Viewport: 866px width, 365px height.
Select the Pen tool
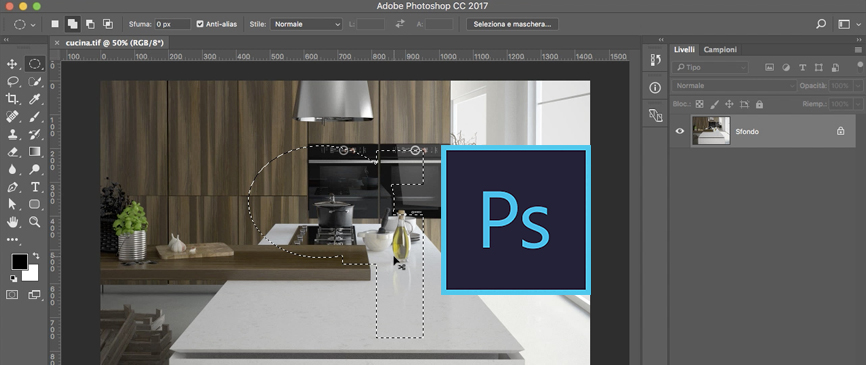(x=12, y=187)
